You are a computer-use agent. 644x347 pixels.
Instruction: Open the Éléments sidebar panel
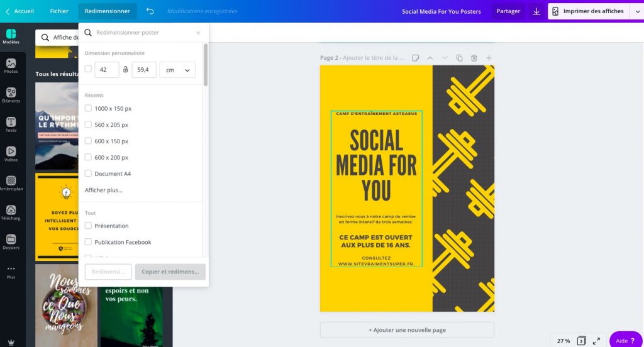11,96
